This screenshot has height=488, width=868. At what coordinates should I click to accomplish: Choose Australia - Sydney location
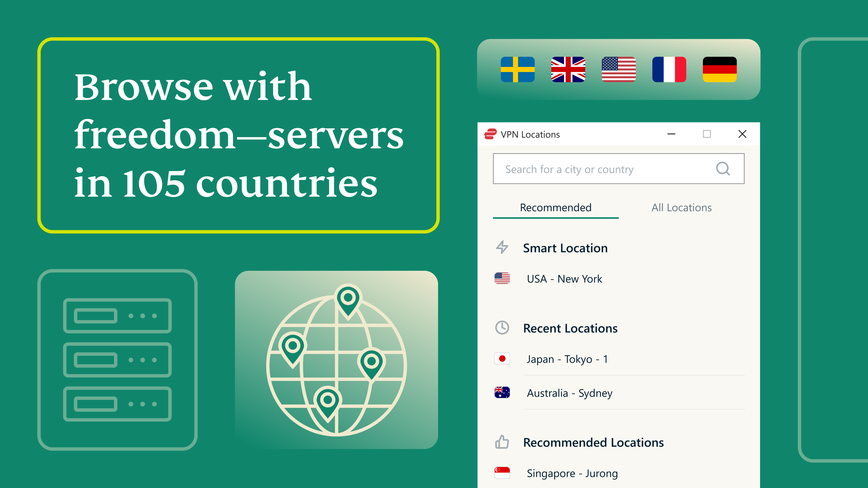[569, 393]
